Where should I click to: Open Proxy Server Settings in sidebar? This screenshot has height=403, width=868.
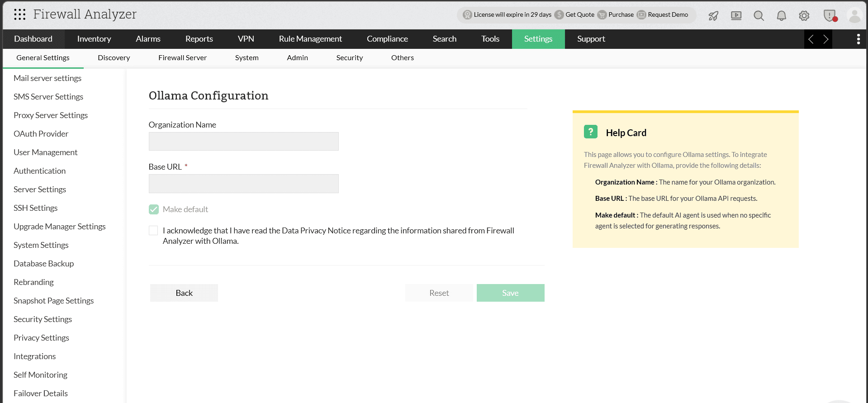51,115
